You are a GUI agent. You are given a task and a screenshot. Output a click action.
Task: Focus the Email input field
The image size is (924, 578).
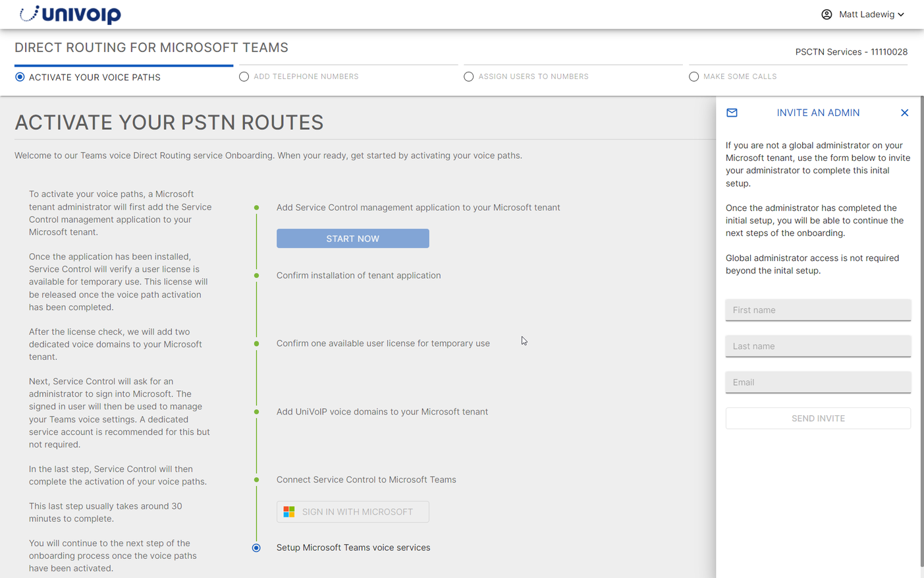pyautogui.click(x=818, y=382)
